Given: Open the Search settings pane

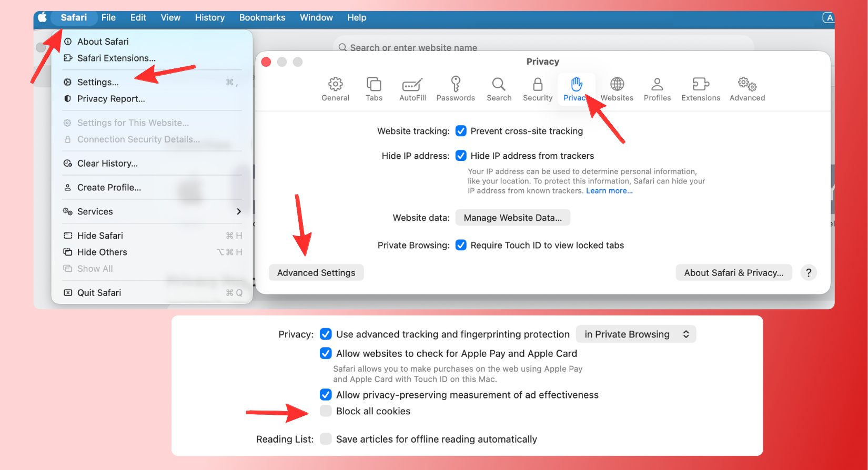Looking at the screenshot, I should tap(499, 89).
